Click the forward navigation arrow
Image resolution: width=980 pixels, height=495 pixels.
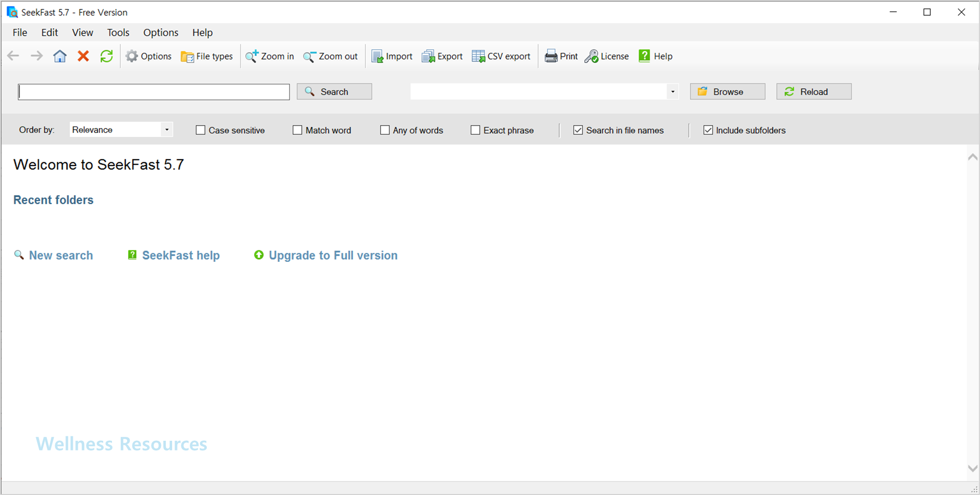point(37,56)
